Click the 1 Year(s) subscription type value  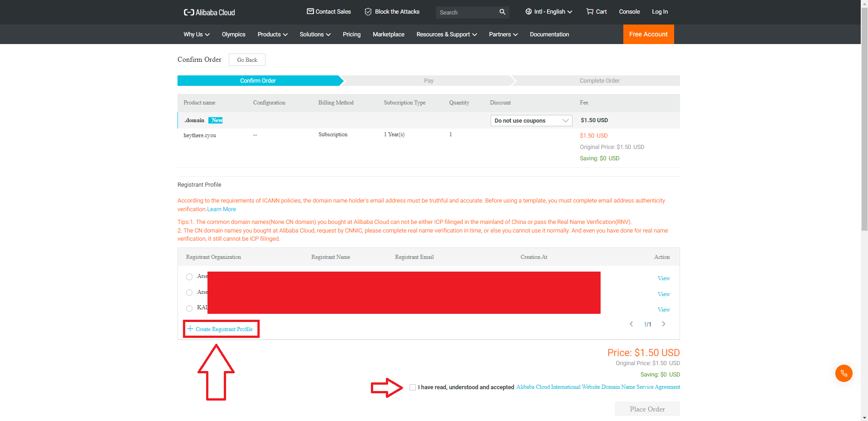(394, 134)
